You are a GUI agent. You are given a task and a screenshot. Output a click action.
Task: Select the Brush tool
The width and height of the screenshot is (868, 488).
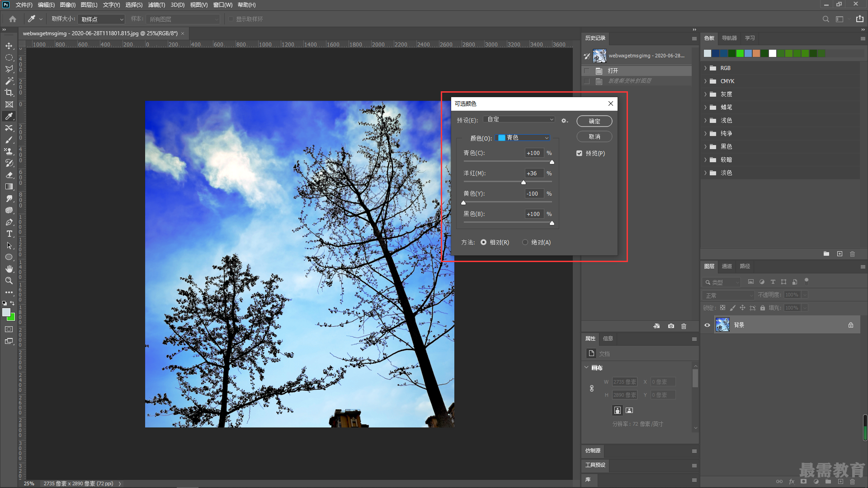(x=9, y=140)
